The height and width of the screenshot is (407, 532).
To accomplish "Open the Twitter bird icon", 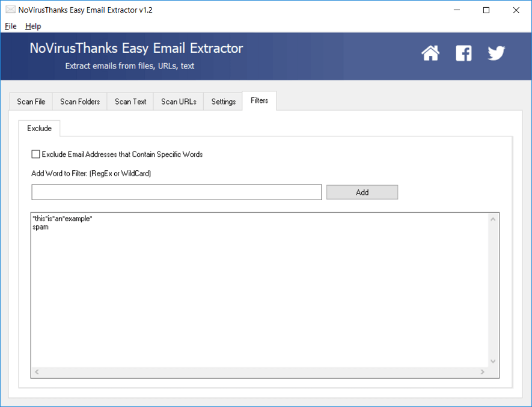I will point(497,53).
